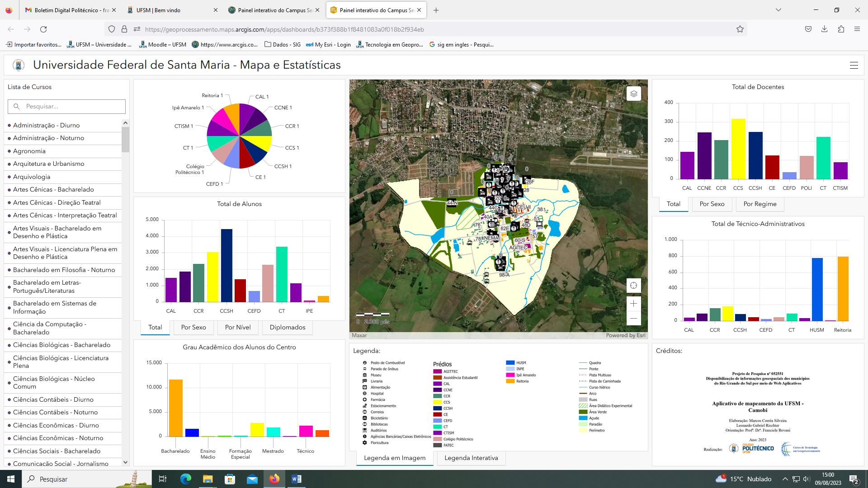Image resolution: width=868 pixels, height=488 pixels.
Task: Open the map layers list icon
Action: coord(633,94)
